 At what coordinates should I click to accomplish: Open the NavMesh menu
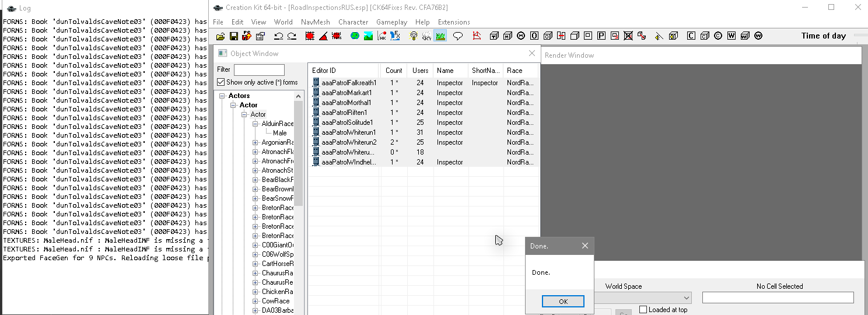pyautogui.click(x=315, y=22)
